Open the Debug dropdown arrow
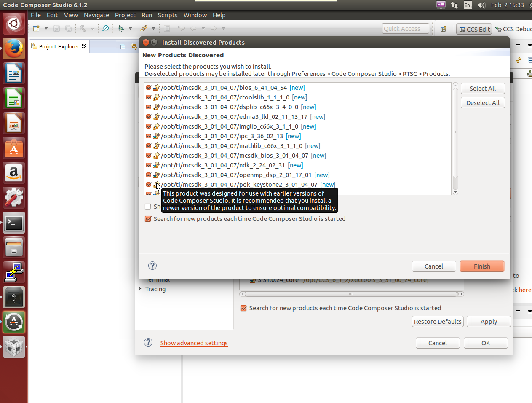532x403 pixels. click(130, 28)
